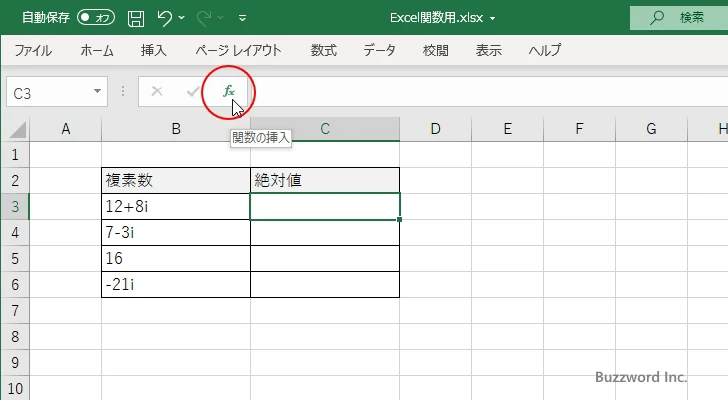Select row 4 header
Image resolution: width=728 pixels, height=400 pixels.
click(15, 232)
